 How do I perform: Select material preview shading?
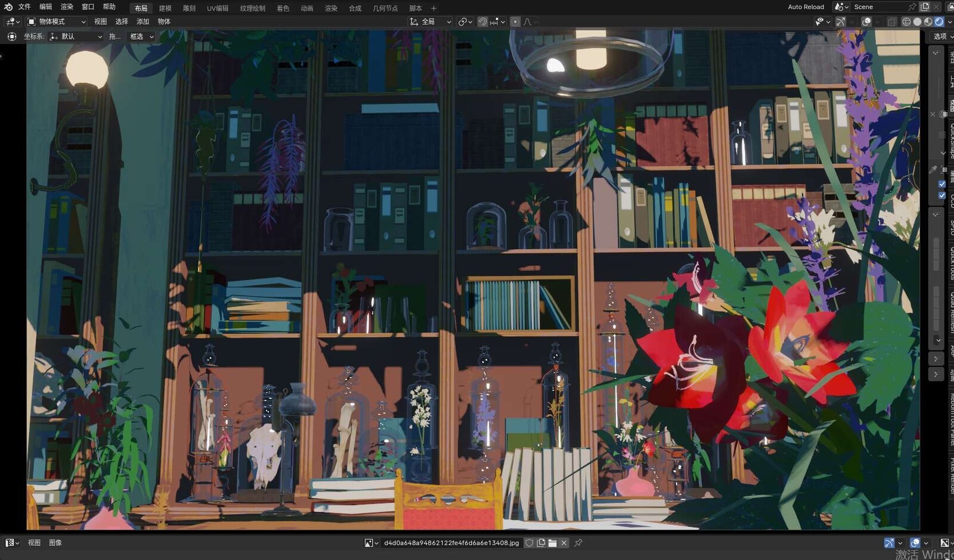pyautogui.click(x=928, y=21)
